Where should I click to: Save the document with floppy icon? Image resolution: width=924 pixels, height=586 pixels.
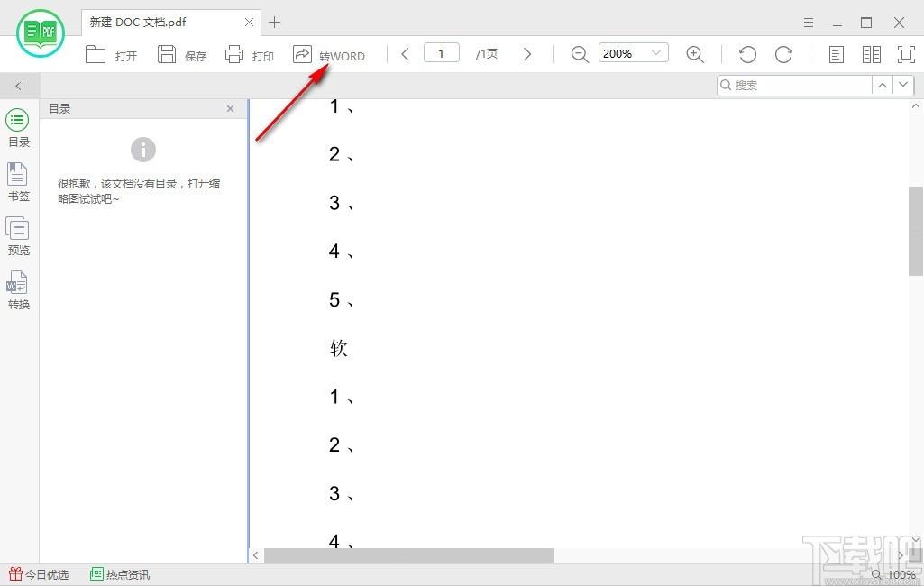coord(167,54)
